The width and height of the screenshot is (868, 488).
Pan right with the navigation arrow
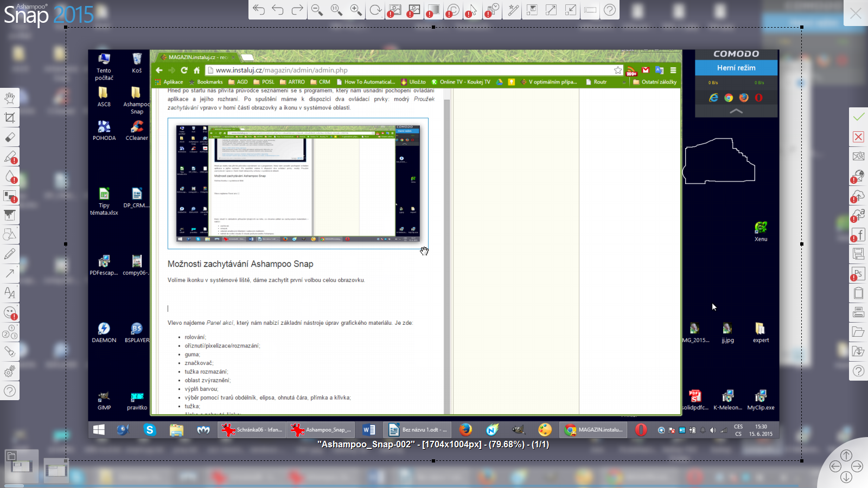click(x=857, y=466)
